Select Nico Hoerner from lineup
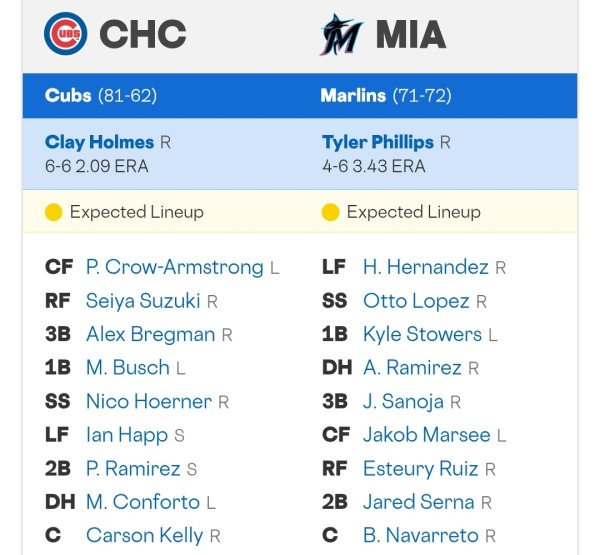The height and width of the screenshot is (555, 600). (149, 402)
